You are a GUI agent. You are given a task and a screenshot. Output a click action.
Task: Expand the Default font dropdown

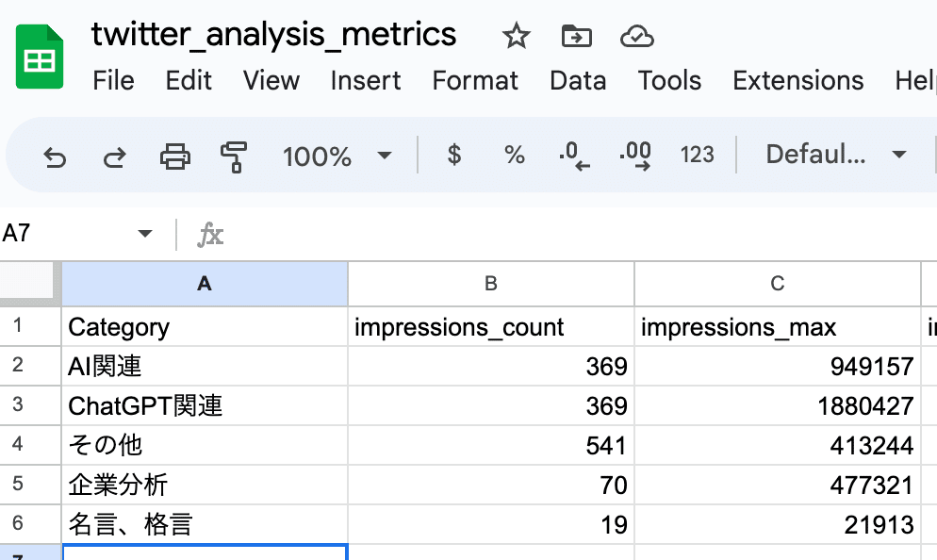(x=835, y=156)
